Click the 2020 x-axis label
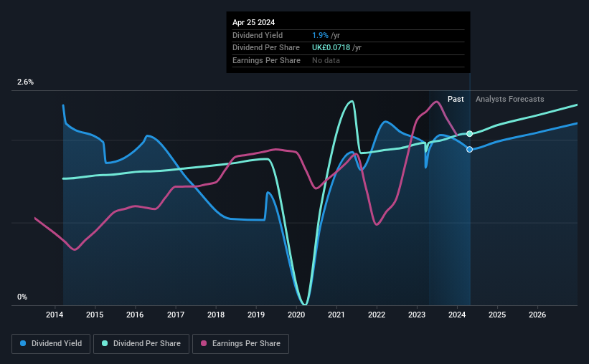 (296, 315)
